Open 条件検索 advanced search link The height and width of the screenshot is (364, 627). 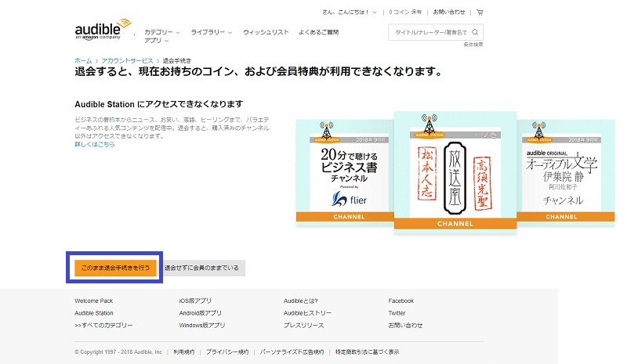pos(473,45)
